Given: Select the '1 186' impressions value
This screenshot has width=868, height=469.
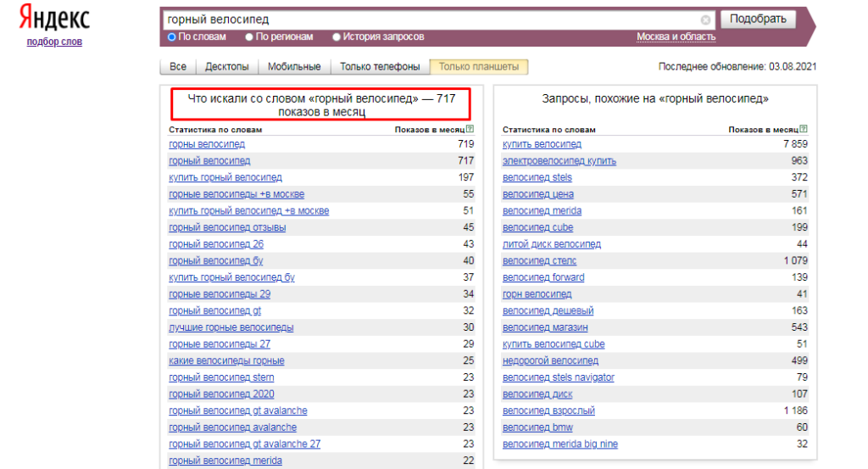Looking at the screenshot, I should (x=795, y=410).
